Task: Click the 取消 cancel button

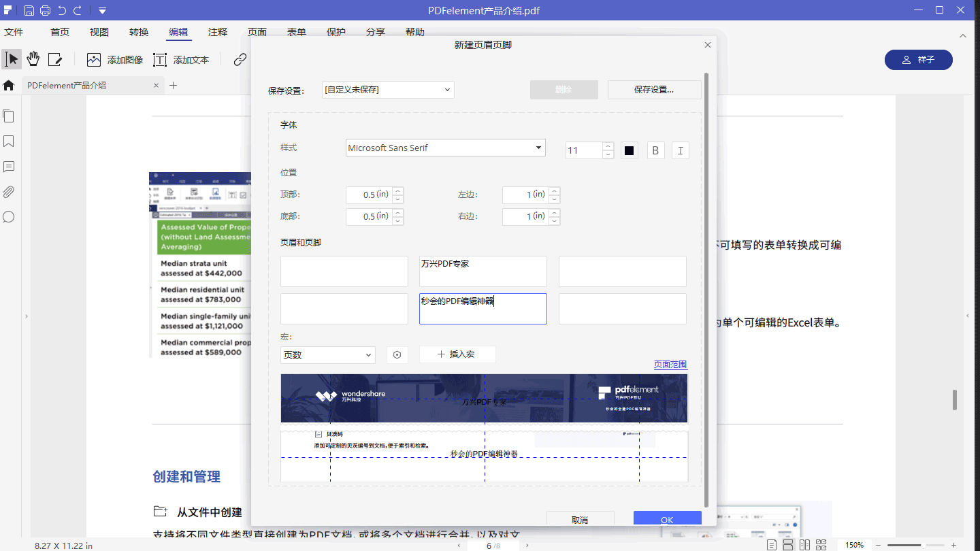Action: (x=581, y=519)
